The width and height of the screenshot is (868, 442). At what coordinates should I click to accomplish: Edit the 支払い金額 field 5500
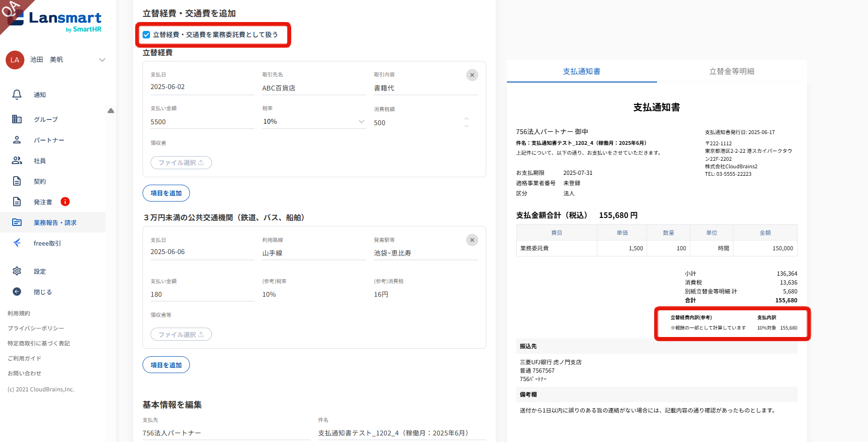[x=203, y=122]
